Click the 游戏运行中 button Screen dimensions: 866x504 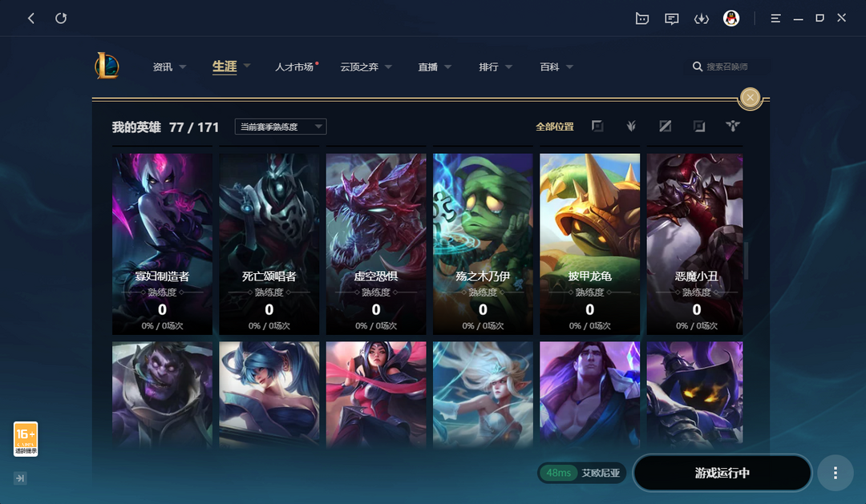[722, 473]
